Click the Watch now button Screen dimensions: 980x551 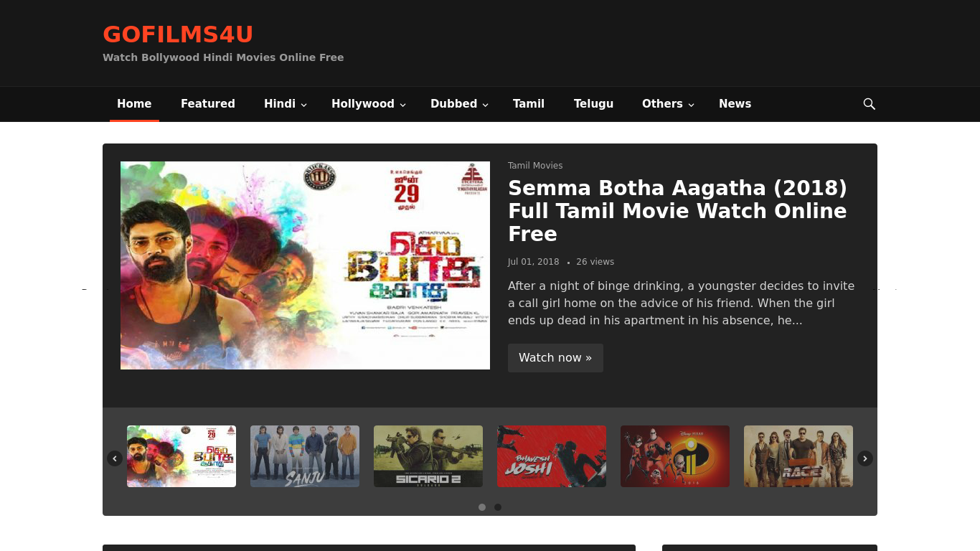coord(555,358)
